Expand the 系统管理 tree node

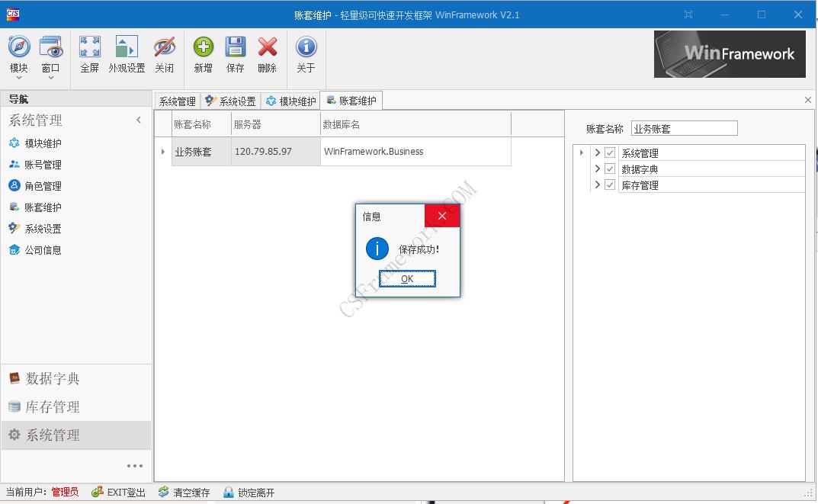pyautogui.click(x=598, y=152)
